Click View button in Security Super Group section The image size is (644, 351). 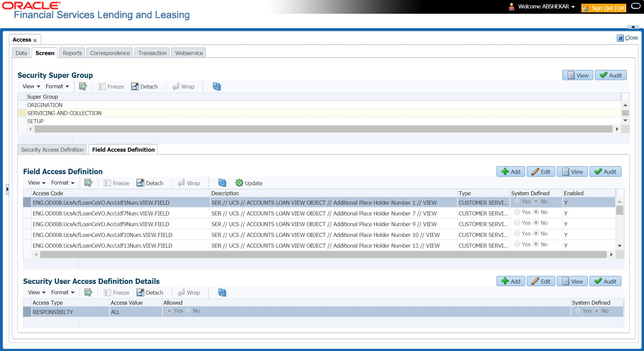578,76
